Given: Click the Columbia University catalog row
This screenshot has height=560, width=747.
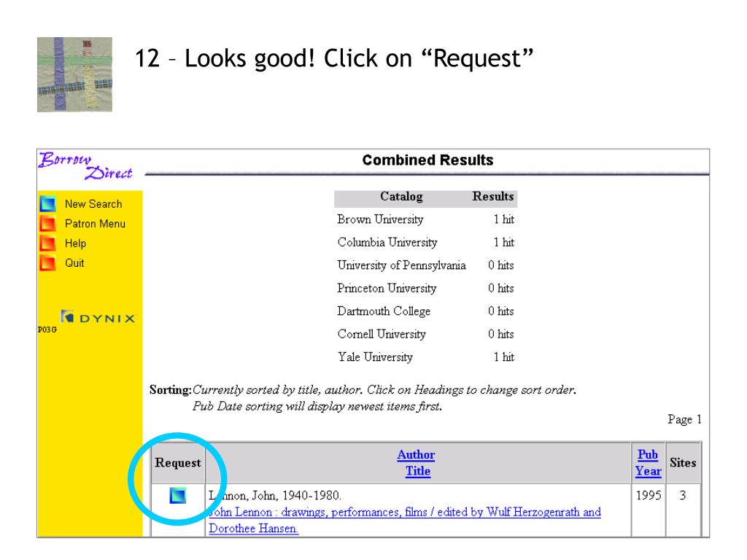Looking at the screenshot, I should pyautogui.click(x=425, y=242).
